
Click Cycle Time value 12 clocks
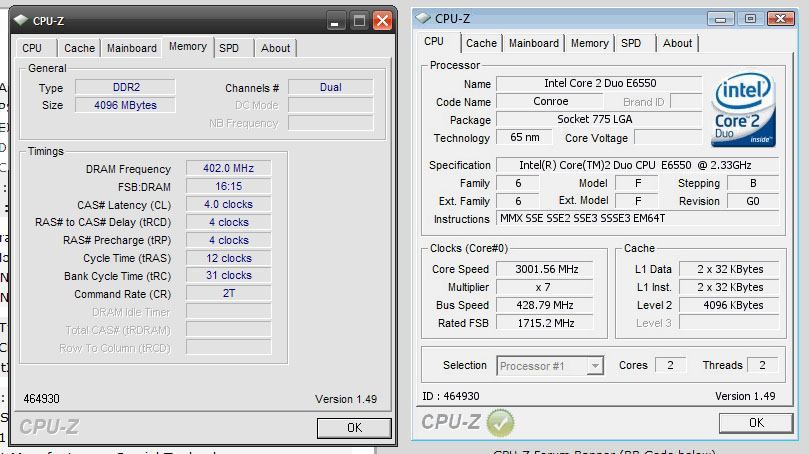229,258
